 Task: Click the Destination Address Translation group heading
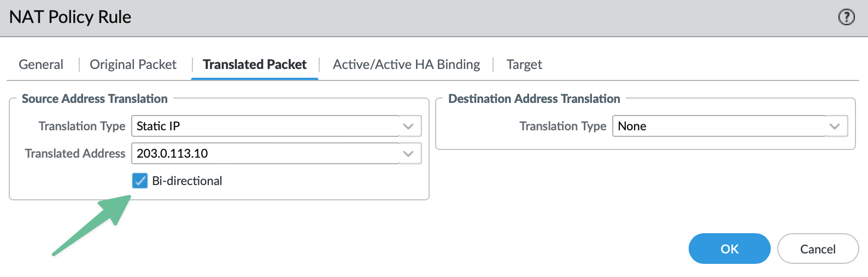pos(534,99)
